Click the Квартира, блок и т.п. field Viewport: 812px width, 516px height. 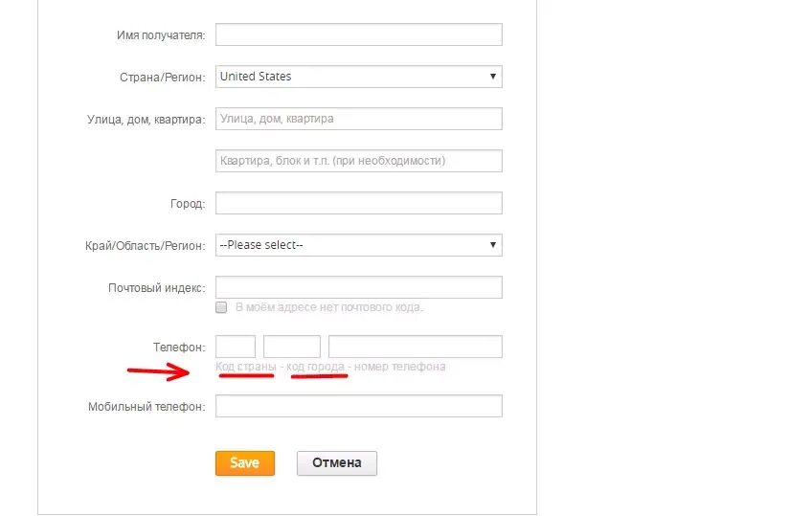click(x=359, y=161)
